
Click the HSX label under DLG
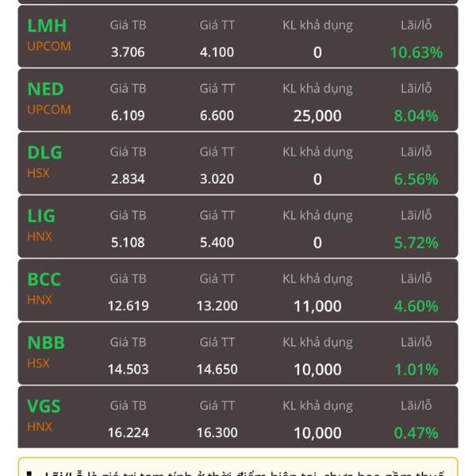38,173
